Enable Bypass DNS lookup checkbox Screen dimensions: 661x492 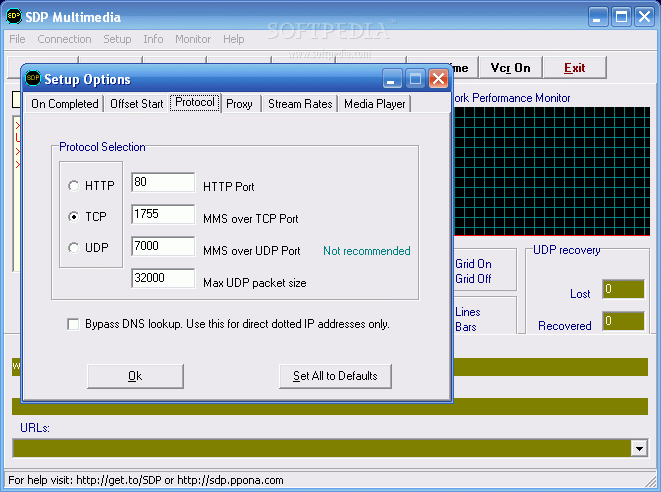tap(73, 324)
